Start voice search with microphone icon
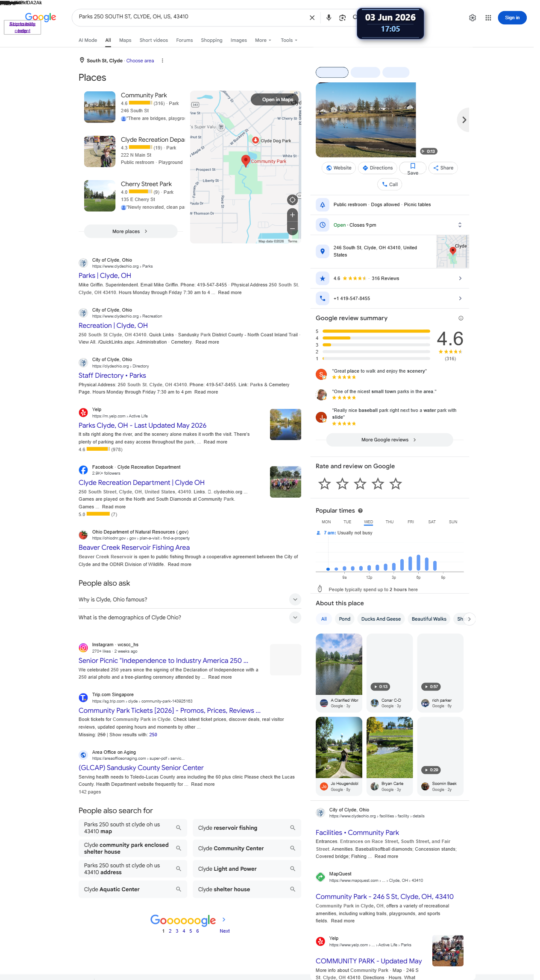540x980 pixels. click(329, 17)
